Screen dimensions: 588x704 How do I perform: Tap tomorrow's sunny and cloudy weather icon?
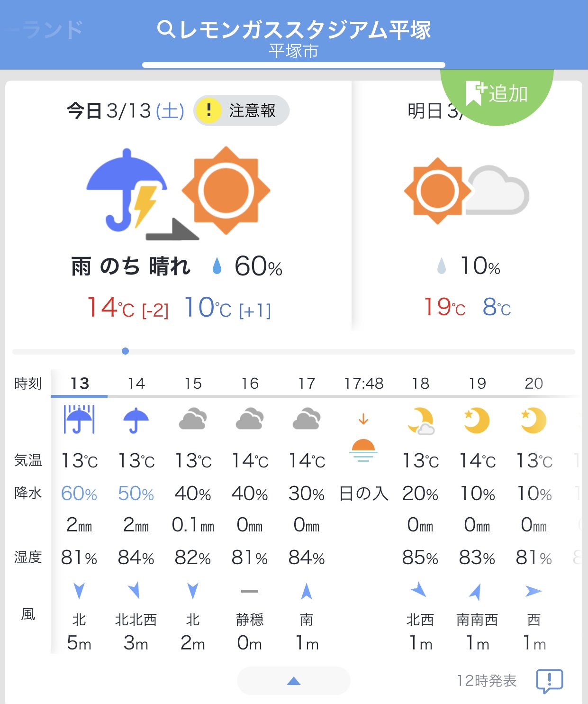466,191
